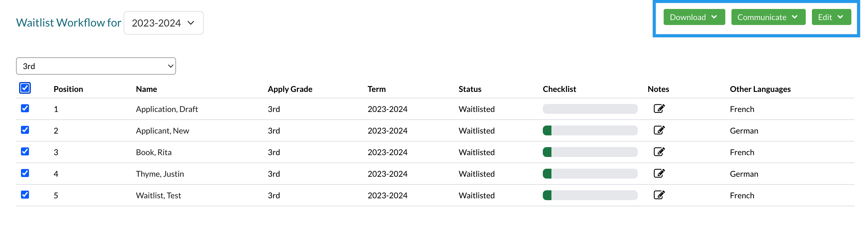The image size is (868, 235).
Task: Uncheck the row for Application, Draft
Action: [25, 108]
